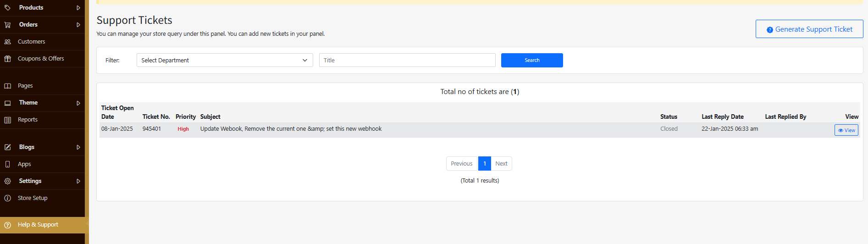Click the Reports list icon
868x244 pixels.
[7, 120]
